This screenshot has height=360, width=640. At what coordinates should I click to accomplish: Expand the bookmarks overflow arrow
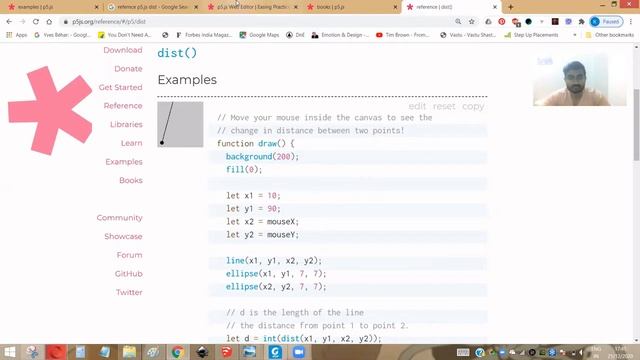click(575, 35)
